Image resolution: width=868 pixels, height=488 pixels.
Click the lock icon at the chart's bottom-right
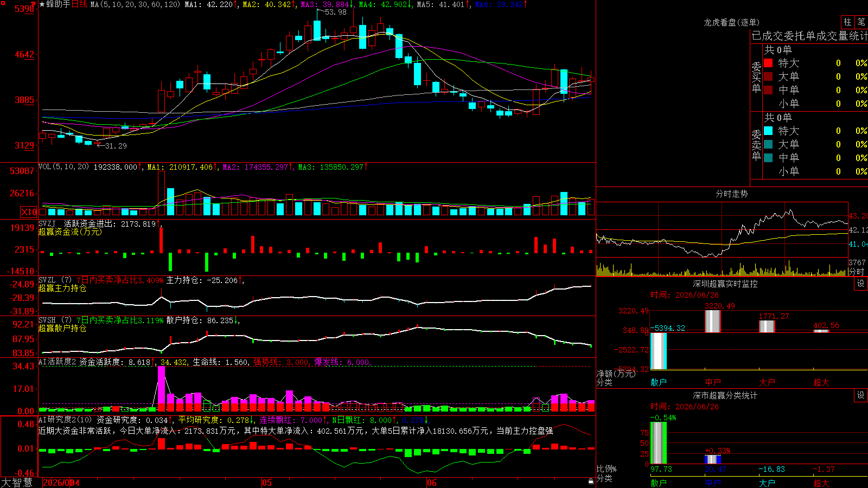point(591,481)
